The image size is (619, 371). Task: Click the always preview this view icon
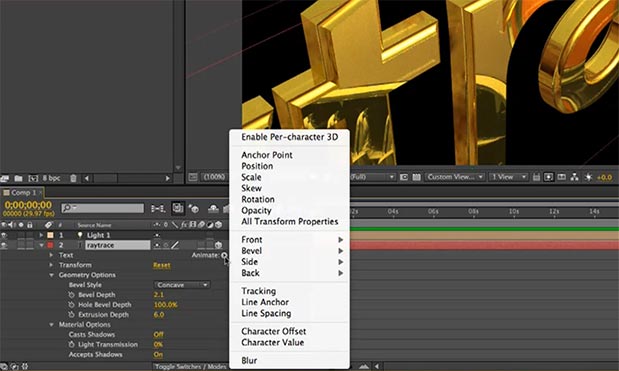pos(193,177)
